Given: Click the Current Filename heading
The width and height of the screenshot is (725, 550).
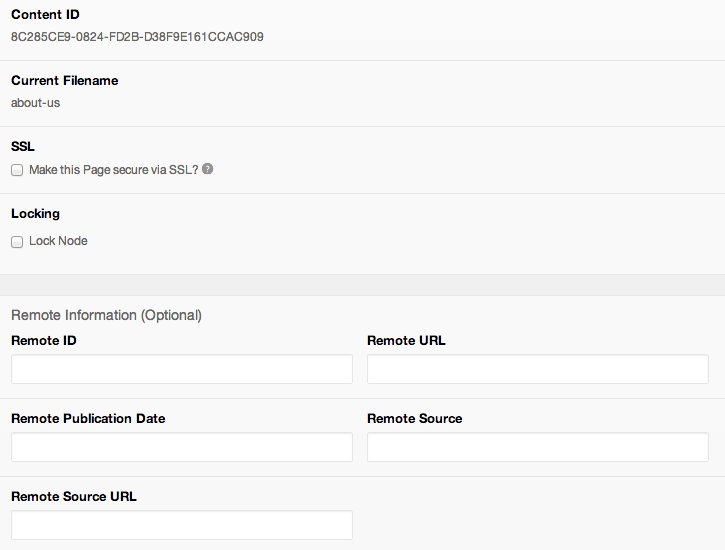Looking at the screenshot, I should [65, 80].
